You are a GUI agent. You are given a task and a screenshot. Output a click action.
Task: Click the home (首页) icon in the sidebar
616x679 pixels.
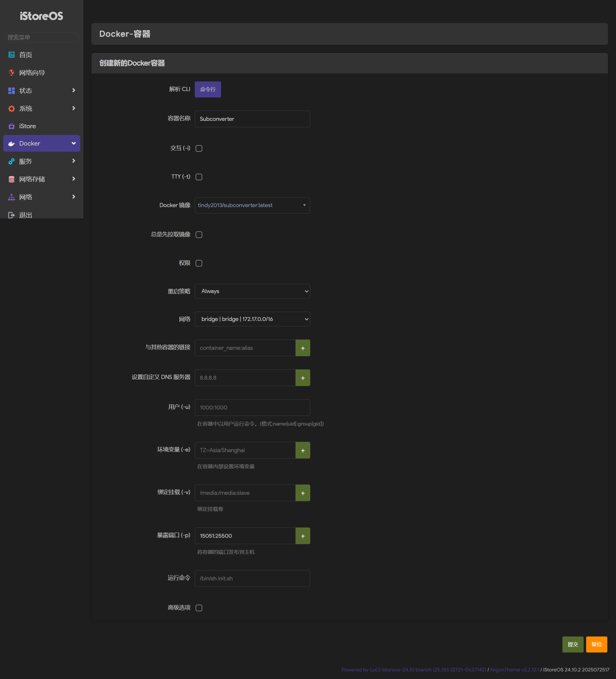click(x=12, y=54)
